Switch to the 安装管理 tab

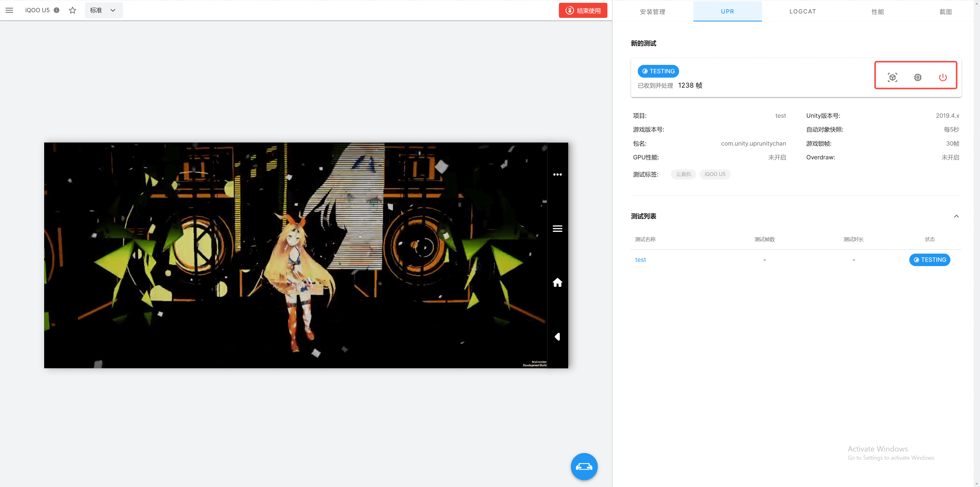[x=653, y=11]
